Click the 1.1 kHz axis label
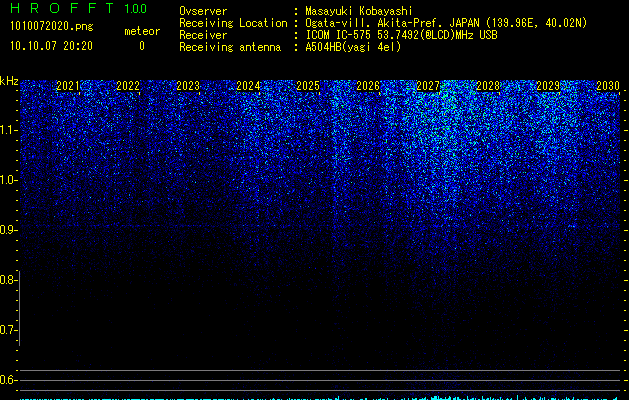Viewport: 629px width, 400px height. (x=8, y=130)
